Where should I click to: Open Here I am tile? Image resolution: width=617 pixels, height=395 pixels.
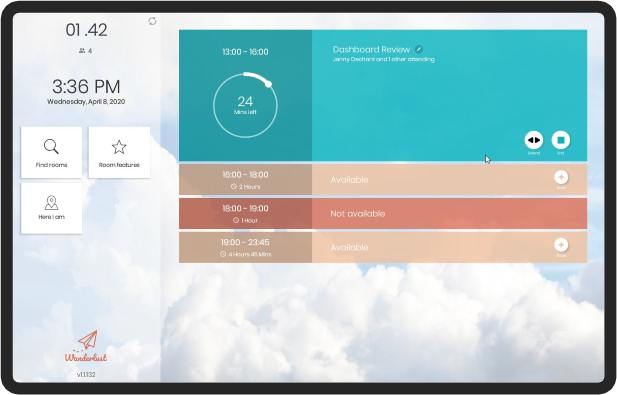coord(52,208)
